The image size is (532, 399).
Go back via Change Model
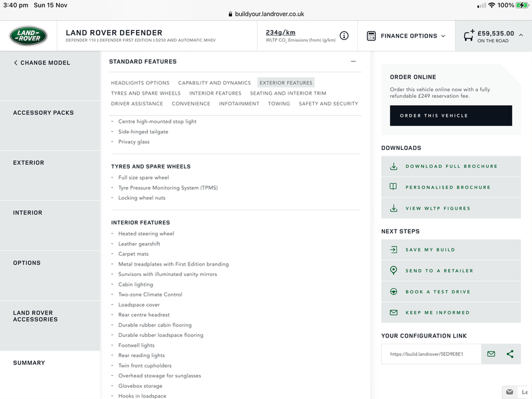(42, 63)
